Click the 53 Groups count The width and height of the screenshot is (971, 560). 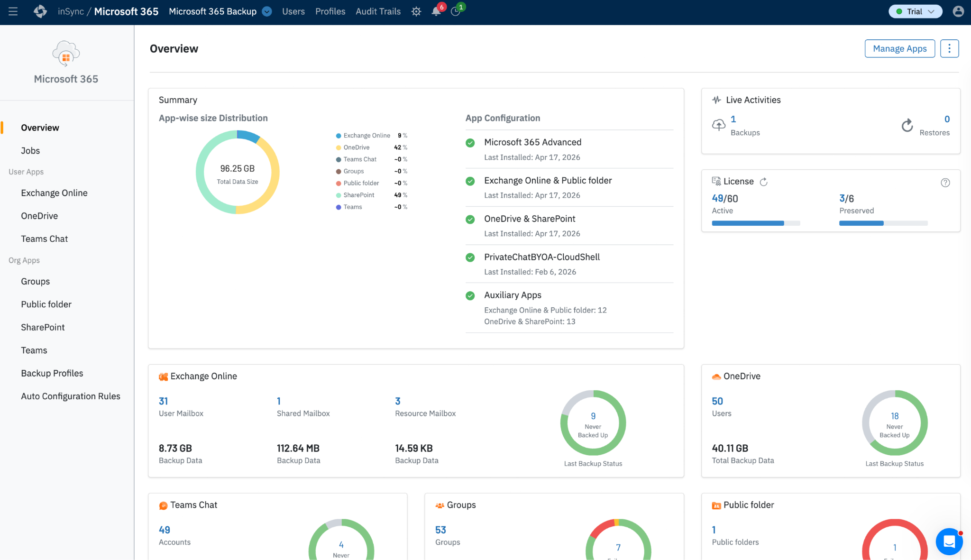coord(440,530)
